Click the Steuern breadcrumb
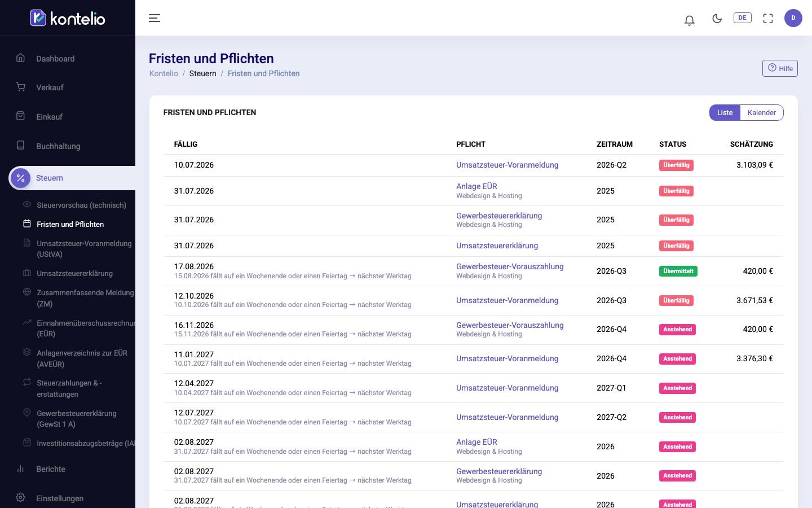 coord(203,73)
